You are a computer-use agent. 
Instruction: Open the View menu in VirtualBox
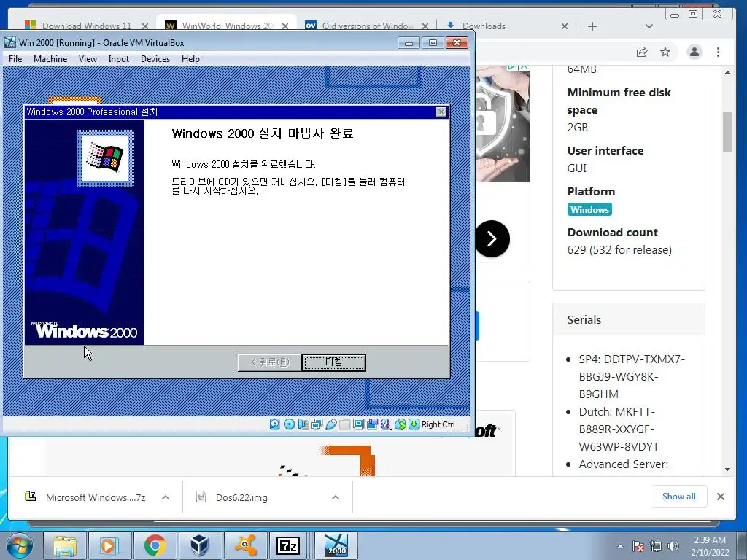click(x=88, y=59)
